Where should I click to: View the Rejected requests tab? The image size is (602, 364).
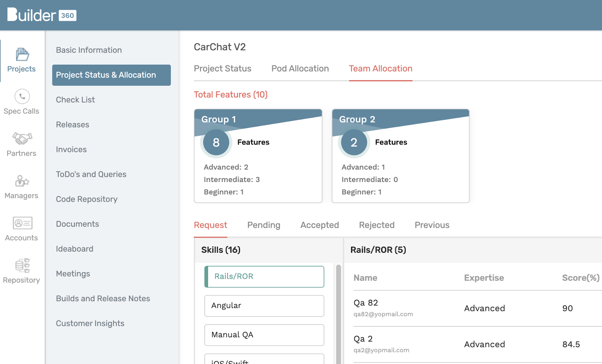coord(377,225)
